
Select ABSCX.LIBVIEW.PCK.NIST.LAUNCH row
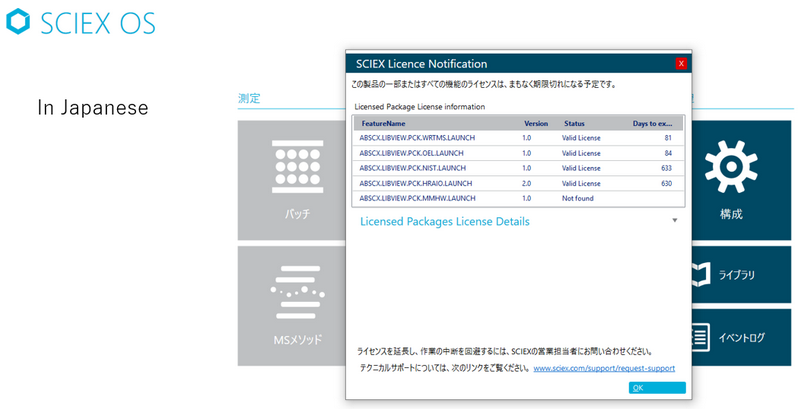pos(518,168)
